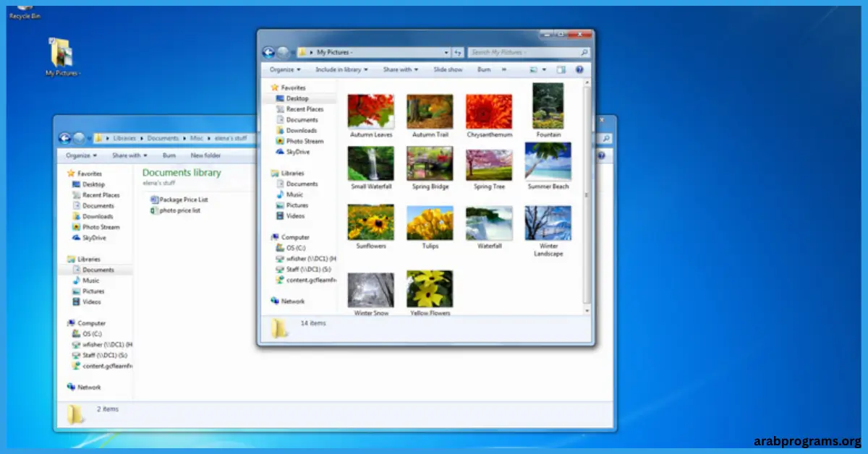Select Pictures library in Documents window sidebar
Screen dimensions: 868x454
(x=88, y=291)
